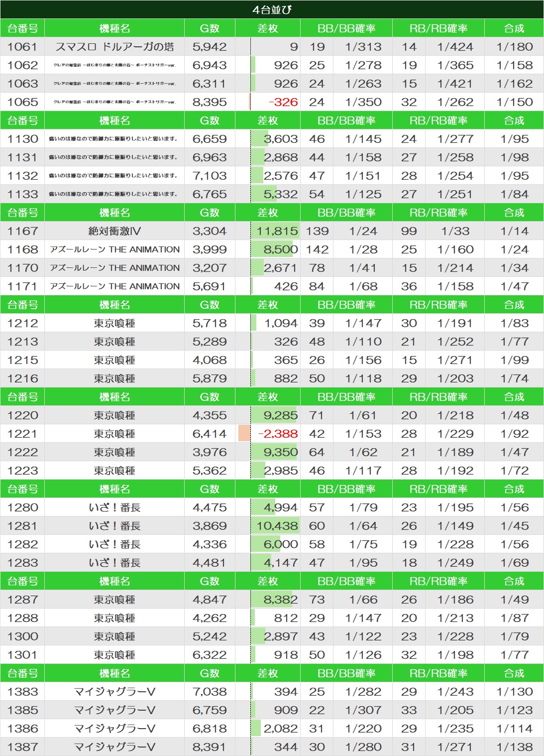
Task: Click machine number 1213
Action: tap(22, 342)
